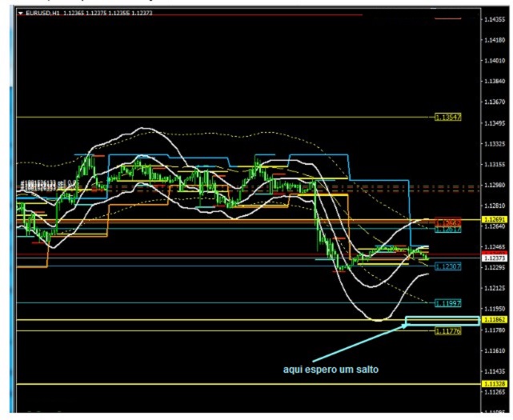Click the 1.14355 value on price scale

494,18
